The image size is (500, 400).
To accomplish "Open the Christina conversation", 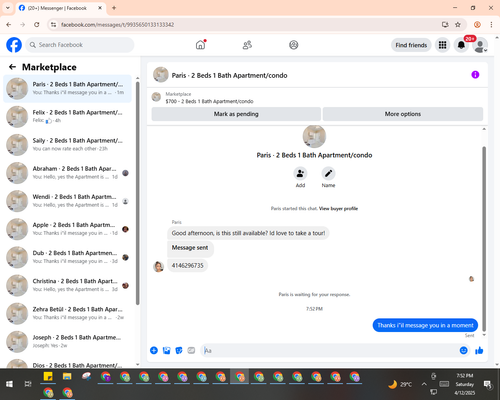I will [67, 285].
